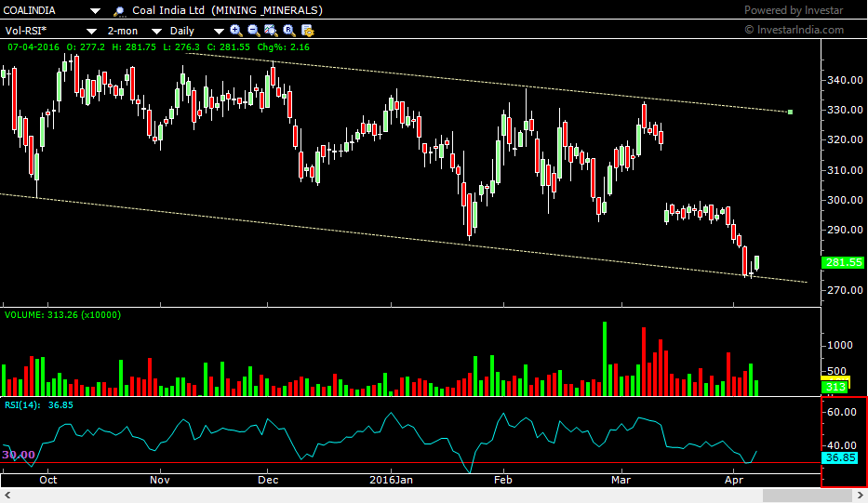Click the Coal India Ltd company name
The image size is (868, 503).
click(168, 10)
